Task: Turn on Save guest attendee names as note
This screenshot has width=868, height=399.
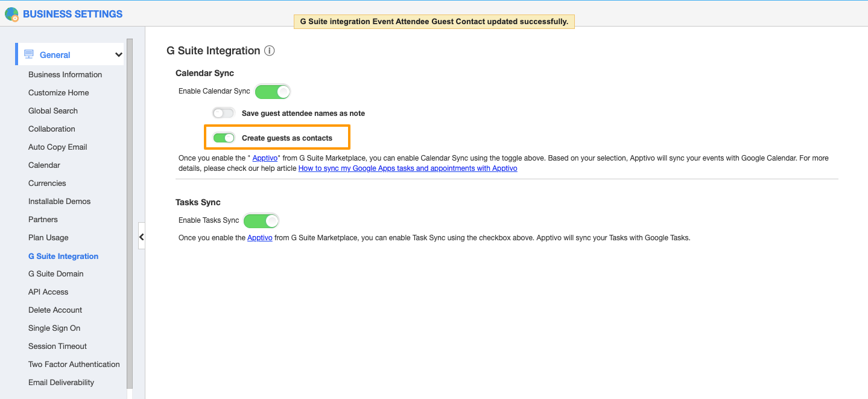Action: pyautogui.click(x=223, y=113)
